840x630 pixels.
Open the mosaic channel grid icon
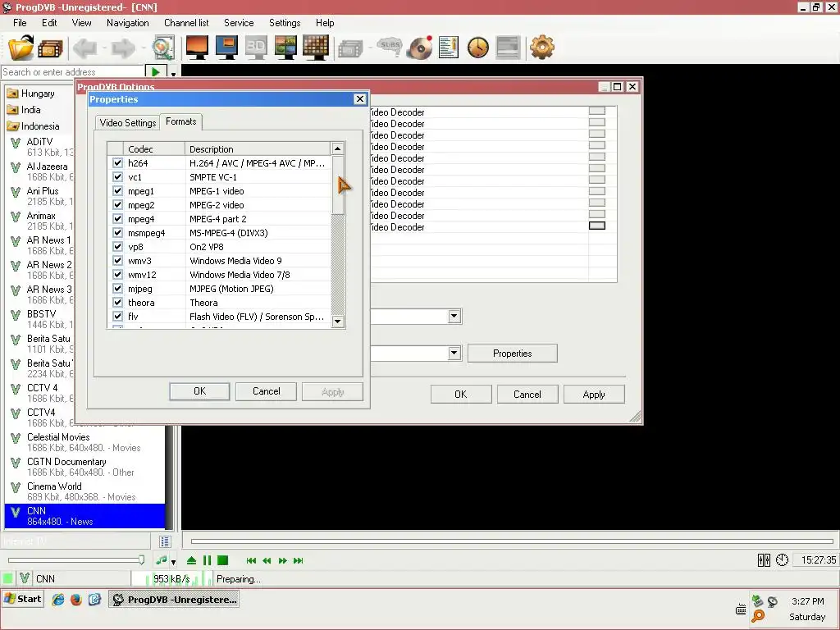pyautogui.click(x=316, y=47)
